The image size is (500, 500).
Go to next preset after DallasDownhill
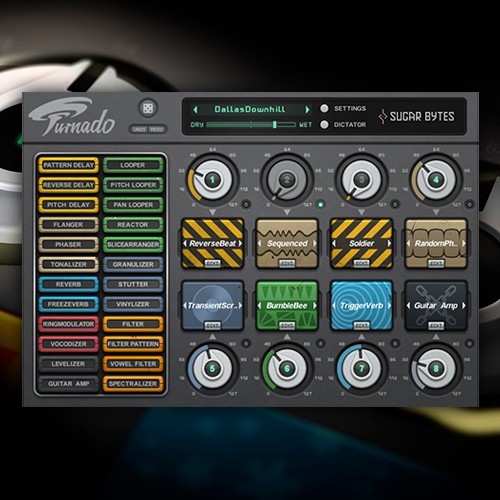coord(307,109)
